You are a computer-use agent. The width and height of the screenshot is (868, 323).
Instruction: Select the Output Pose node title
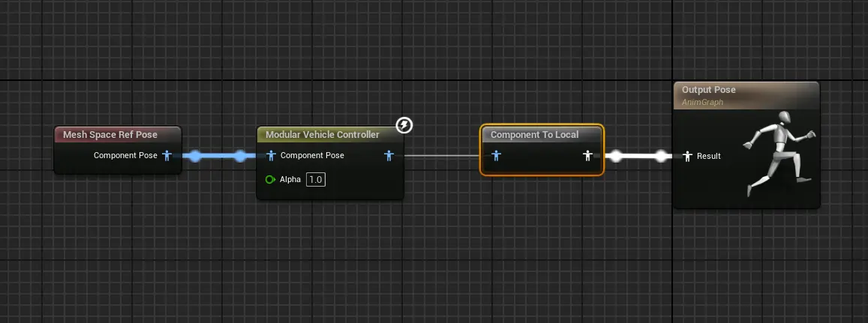pos(708,90)
